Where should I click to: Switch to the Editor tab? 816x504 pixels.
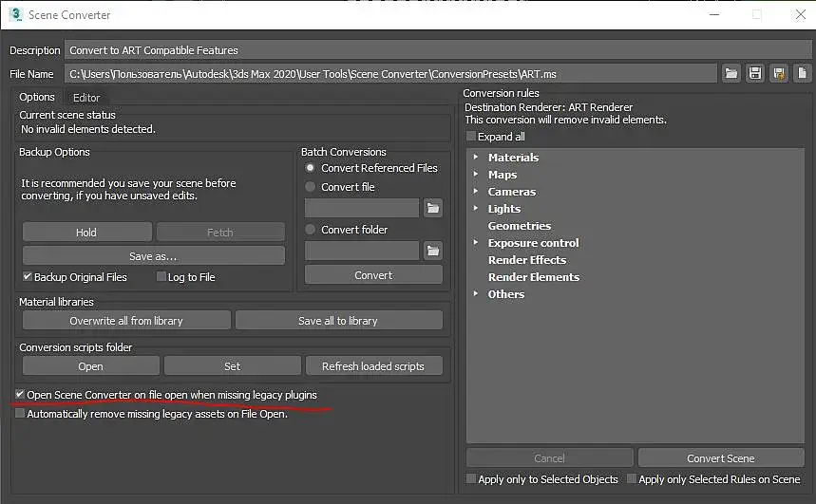coord(86,98)
